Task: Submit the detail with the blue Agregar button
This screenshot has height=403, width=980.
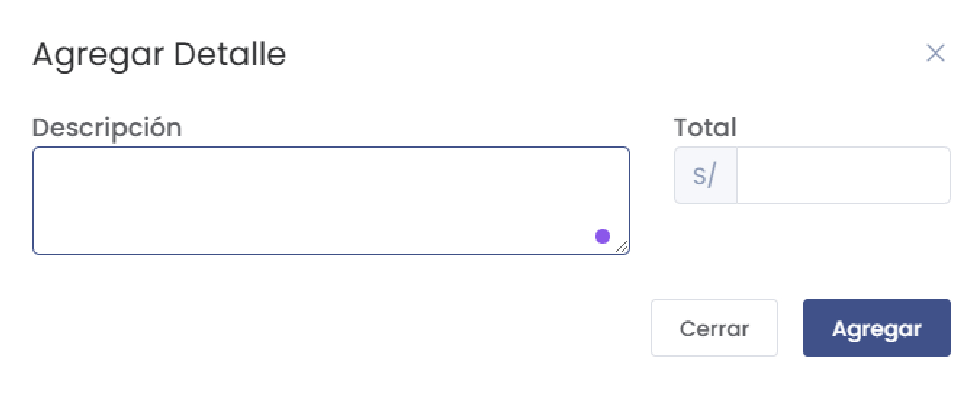Action: pos(876,328)
